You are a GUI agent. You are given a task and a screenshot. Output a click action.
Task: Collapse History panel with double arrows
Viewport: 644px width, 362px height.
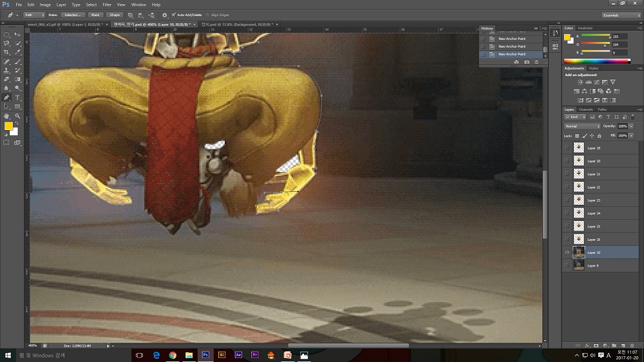[x=536, y=28]
